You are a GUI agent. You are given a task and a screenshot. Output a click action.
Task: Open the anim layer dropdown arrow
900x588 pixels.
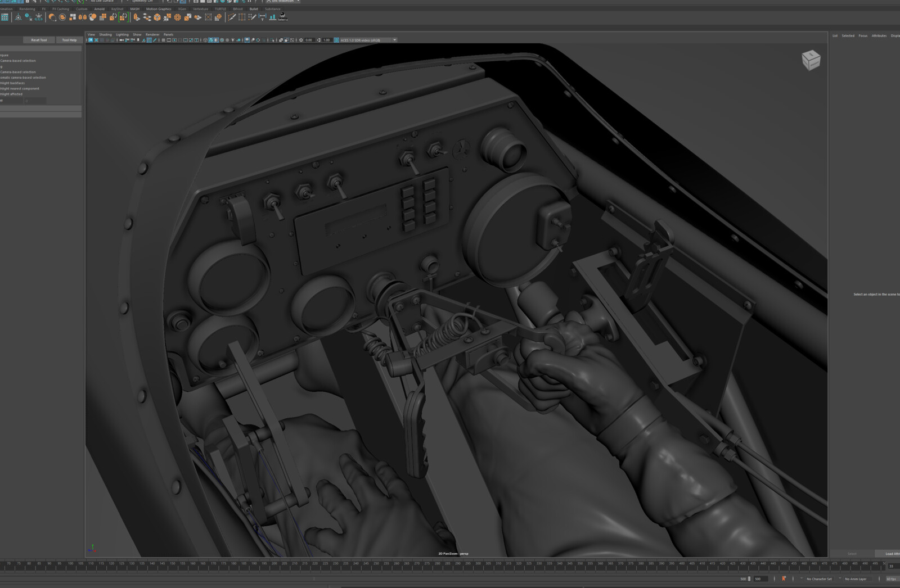(840, 578)
